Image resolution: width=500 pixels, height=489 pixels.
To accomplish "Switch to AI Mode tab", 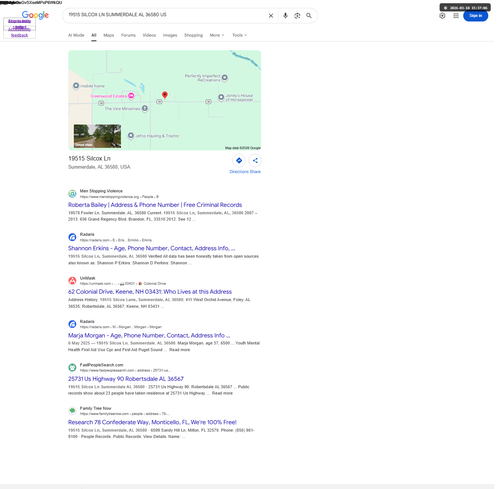I will coord(76,35).
